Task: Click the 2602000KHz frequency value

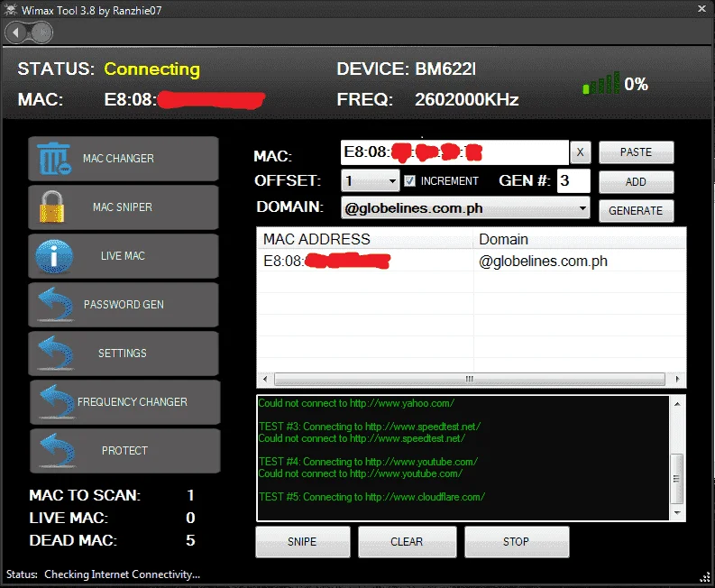Action: coord(466,99)
